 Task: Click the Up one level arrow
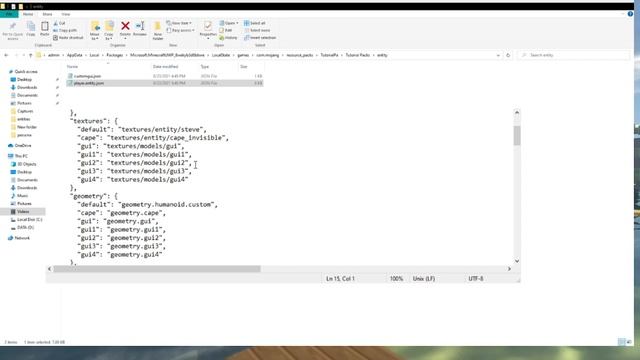pos(31,55)
